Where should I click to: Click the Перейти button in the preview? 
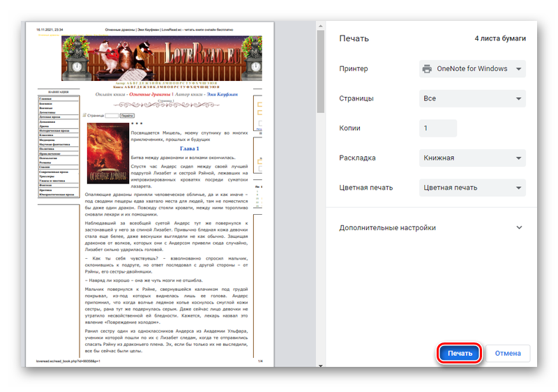point(127,115)
